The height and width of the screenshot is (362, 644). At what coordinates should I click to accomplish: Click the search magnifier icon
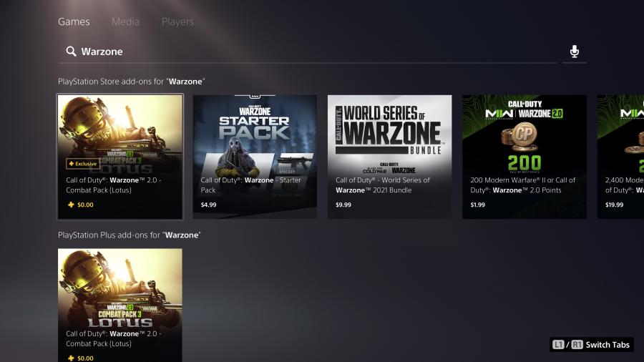pyautogui.click(x=71, y=52)
